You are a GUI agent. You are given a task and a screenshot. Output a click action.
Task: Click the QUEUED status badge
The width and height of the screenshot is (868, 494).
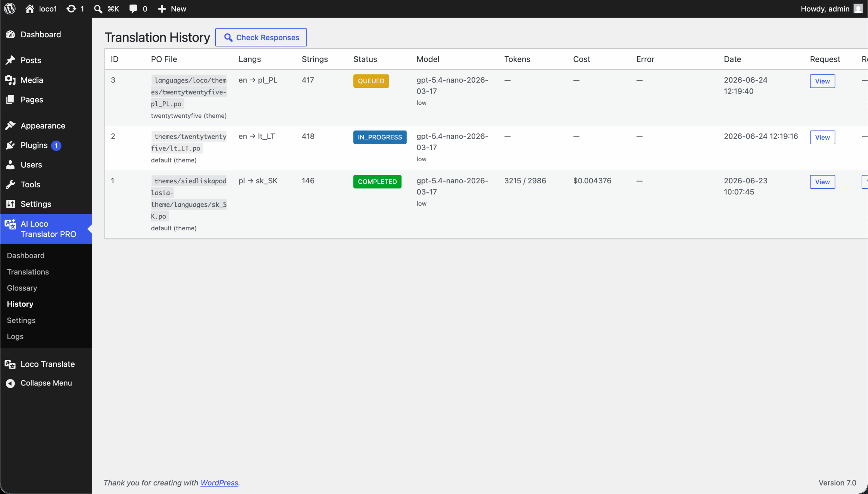pos(371,81)
